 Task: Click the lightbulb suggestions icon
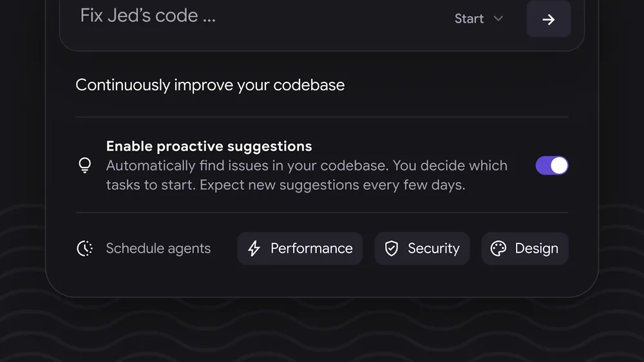point(84,166)
